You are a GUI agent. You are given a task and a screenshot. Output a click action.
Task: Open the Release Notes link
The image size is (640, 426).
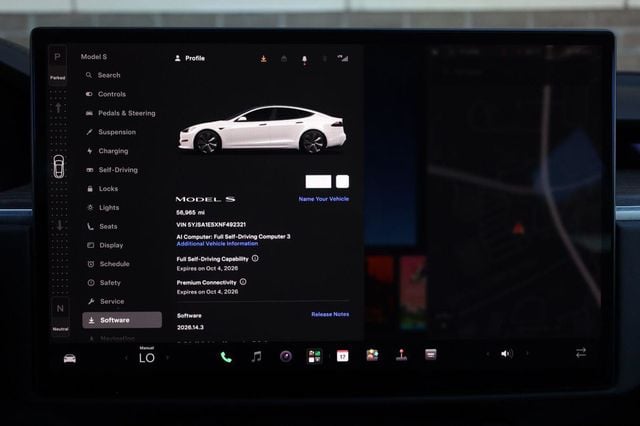click(x=330, y=314)
